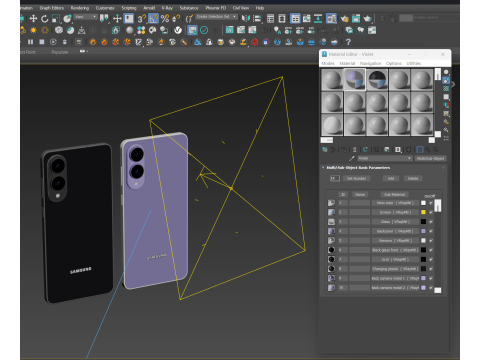Select the Rotate tool in main toolbar
Viewport: 480px width, 360px height.
(45, 18)
